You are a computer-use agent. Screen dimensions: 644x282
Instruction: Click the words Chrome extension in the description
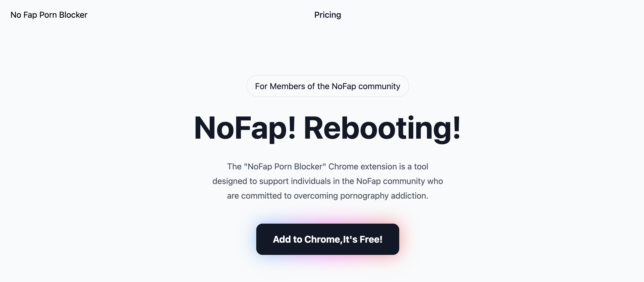[x=362, y=167]
